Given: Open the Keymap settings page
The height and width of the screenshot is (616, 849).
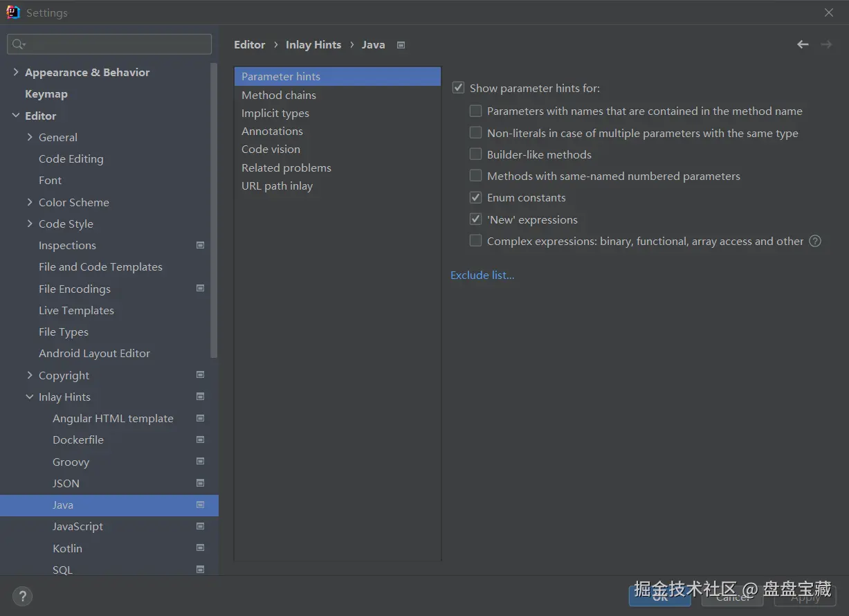Looking at the screenshot, I should pyautogui.click(x=46, y=93).
